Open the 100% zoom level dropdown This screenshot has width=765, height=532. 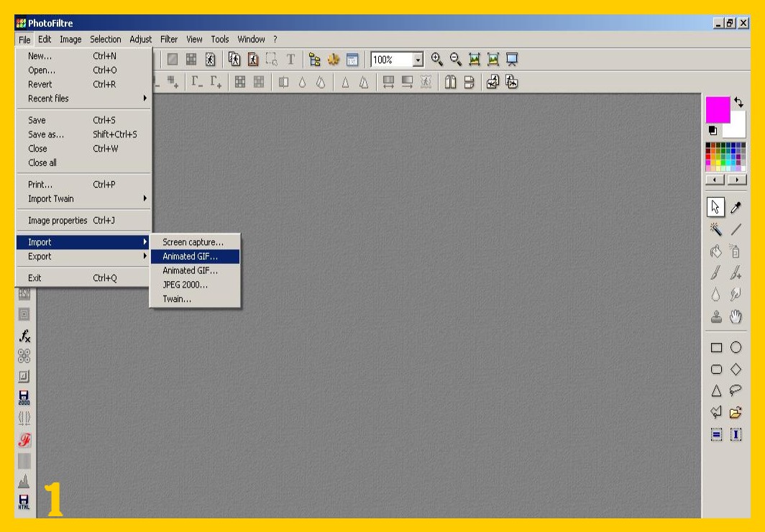pyautogui.click(x=418, y=60)
